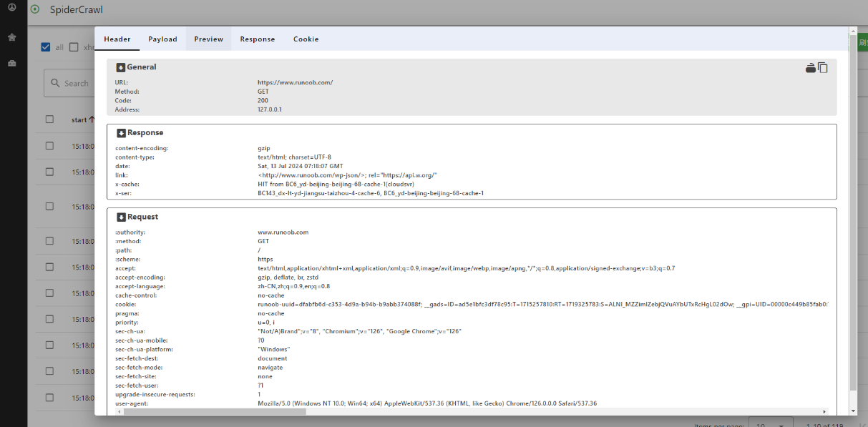Click the magnifier icon in Search box

pyautogui.click(x=55, y=83)
